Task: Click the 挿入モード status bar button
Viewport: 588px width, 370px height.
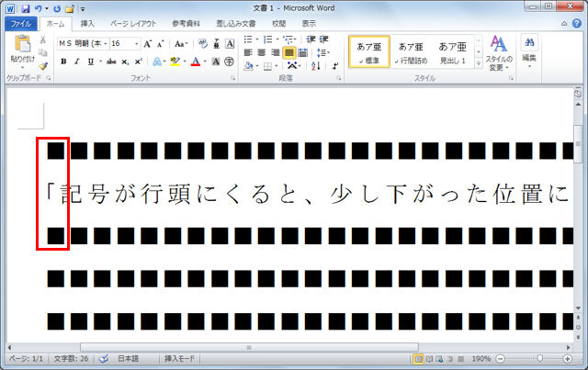Action: point(180,359)
